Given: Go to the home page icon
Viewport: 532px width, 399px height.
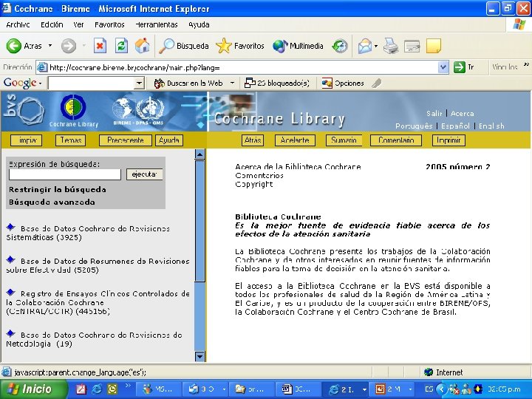Looking at the screenshot, I should [142, 46].
